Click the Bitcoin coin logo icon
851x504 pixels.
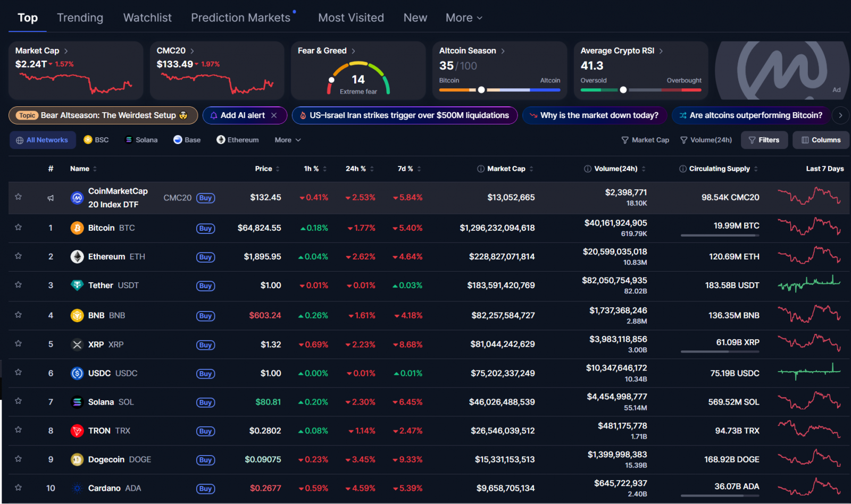click(x=77, y=228)
